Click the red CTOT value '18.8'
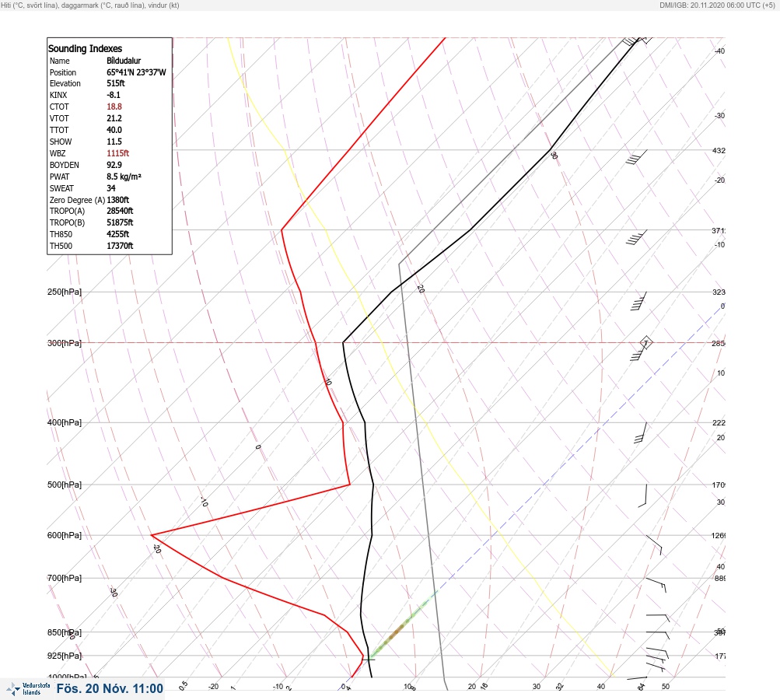Image resolution: width=780 pixels, height=700 pixels. [114, 107]
